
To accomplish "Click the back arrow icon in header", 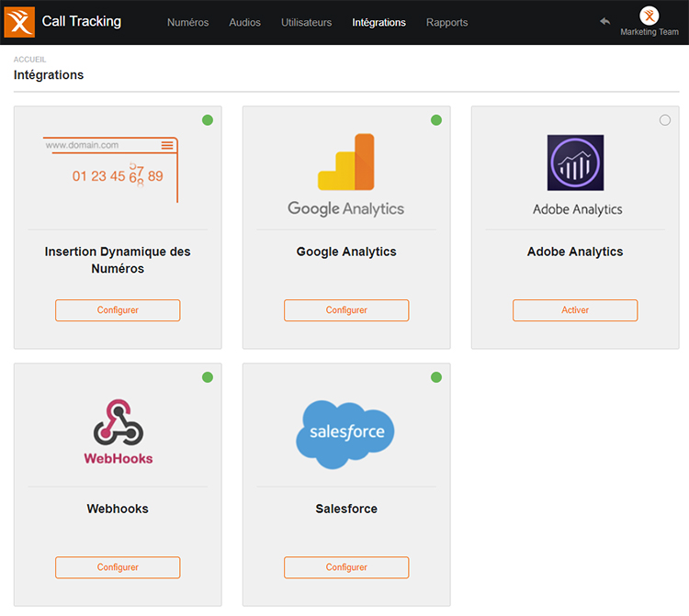I will (x=605, y=21).
